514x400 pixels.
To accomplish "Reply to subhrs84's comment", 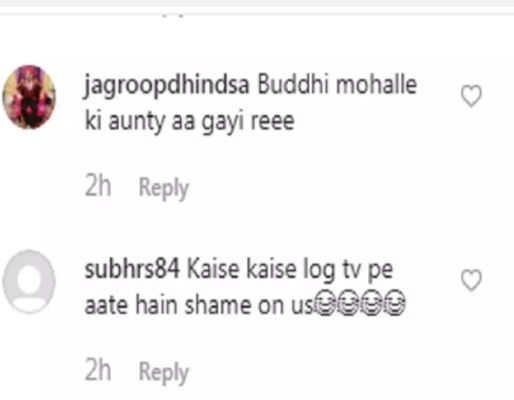I will pos(164,373).
